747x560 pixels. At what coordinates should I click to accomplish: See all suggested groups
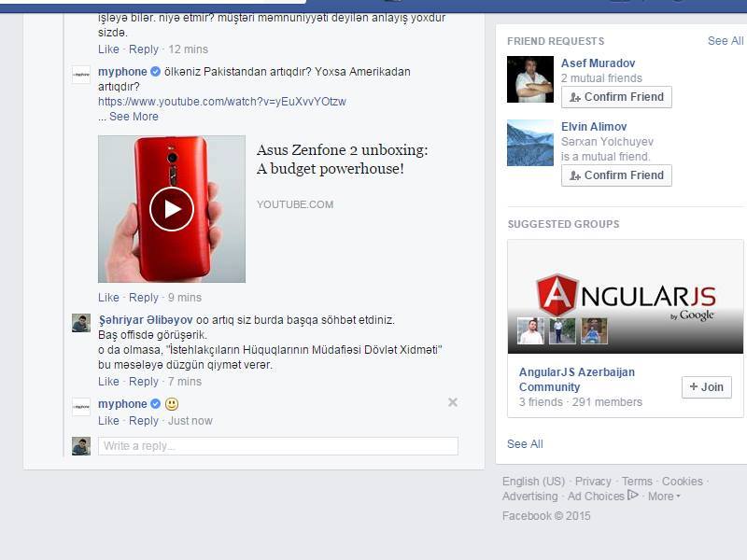pyautogui.click(x=525, y=444)
